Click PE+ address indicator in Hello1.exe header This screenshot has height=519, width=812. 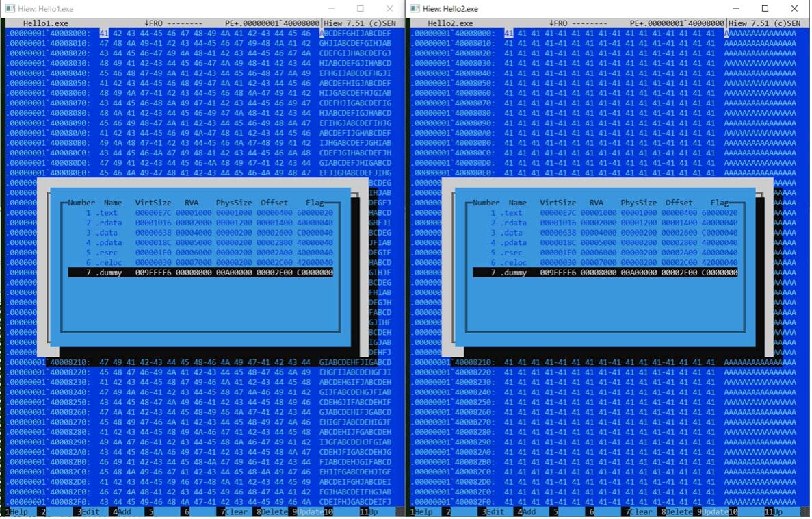(272, 23)
